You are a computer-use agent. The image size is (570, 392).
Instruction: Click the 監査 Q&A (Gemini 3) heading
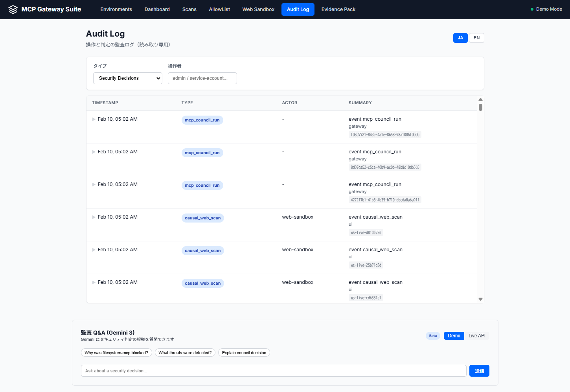click(x=108, y=333)
